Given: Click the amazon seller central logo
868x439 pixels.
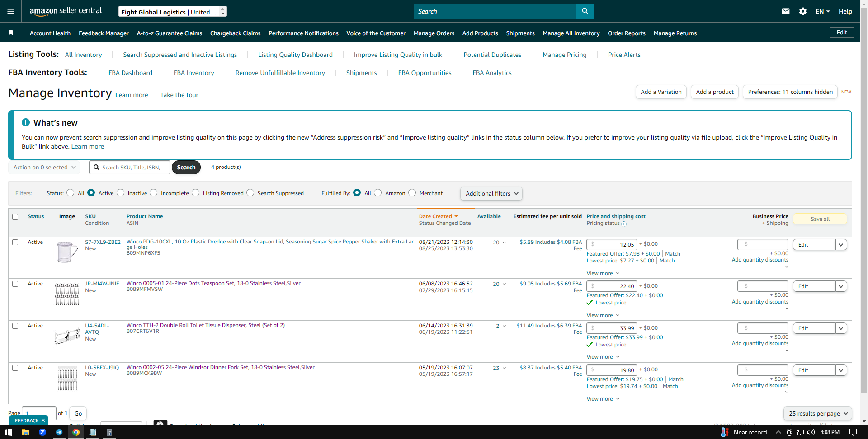Looking at the screenshot, I should [66, 11].
